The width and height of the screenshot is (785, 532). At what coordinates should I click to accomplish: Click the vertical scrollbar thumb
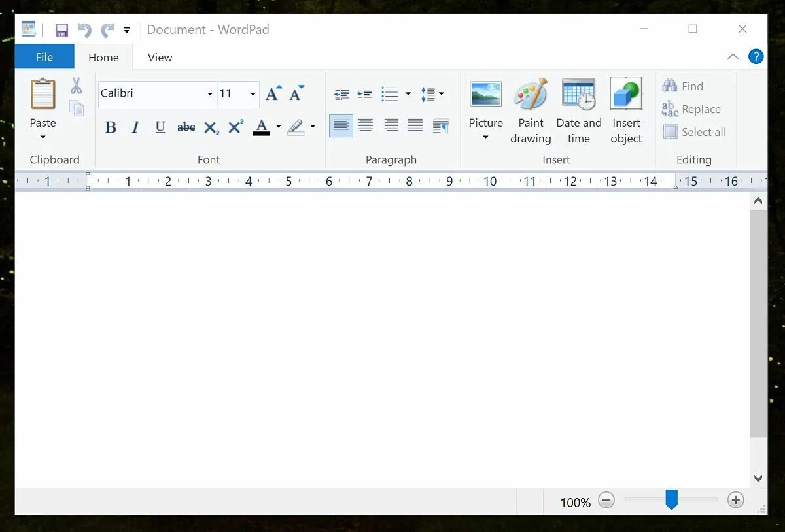point(758,324)
